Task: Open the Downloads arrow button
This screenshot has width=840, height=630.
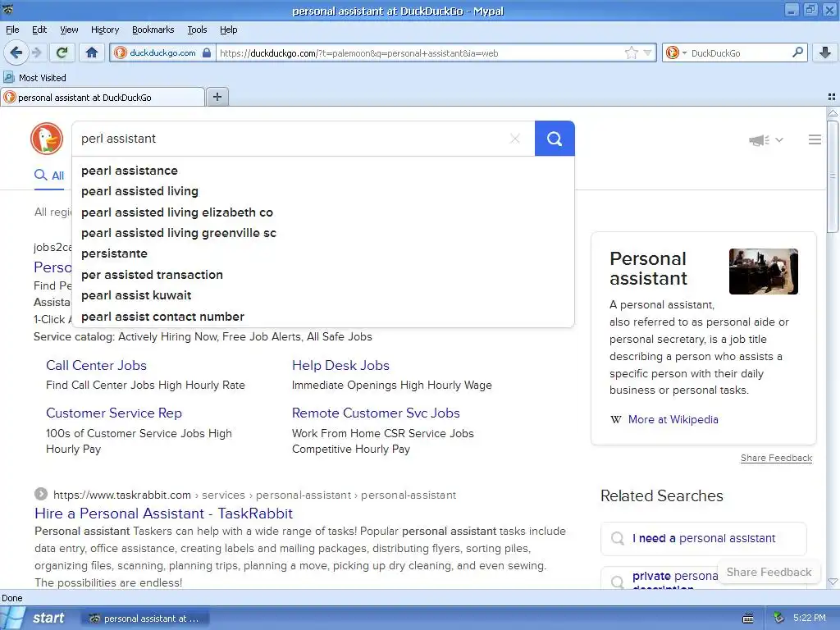Action: point(825,52)
